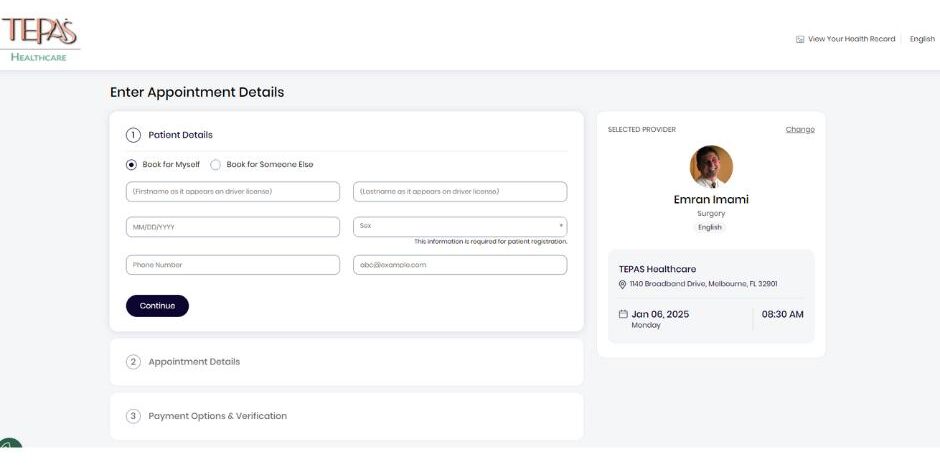This screenshot has height=465, width=940.
Task: Click the Monday weekday label
Action: point(646,325)
